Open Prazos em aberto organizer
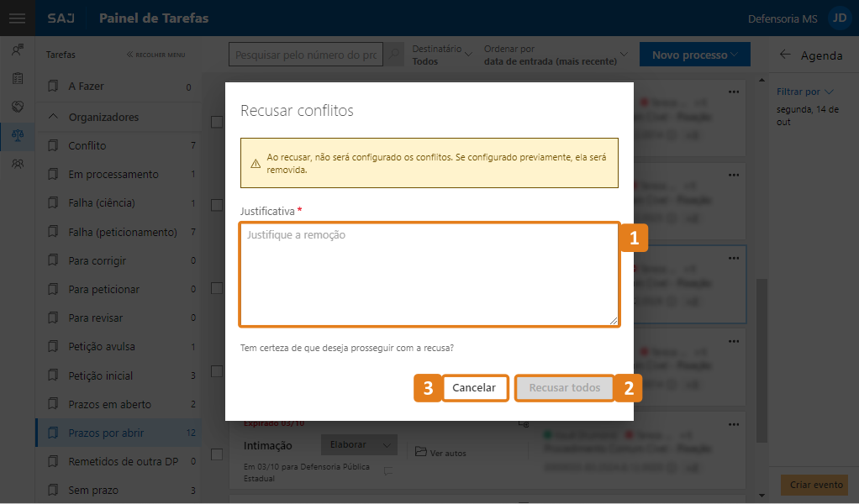The width and height of the screenshot is (859, 504). [119, 404]
